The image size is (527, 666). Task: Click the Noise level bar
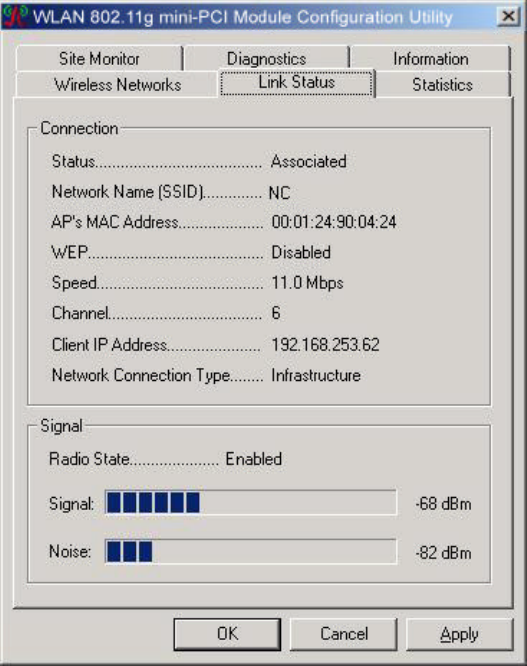pos(251,552)
